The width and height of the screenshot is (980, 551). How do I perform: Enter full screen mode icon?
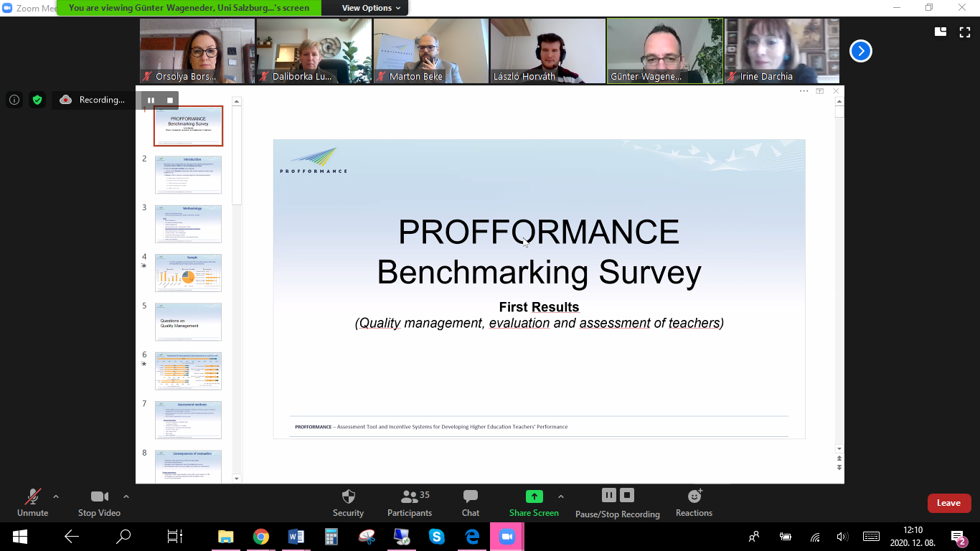click(965, 32)
